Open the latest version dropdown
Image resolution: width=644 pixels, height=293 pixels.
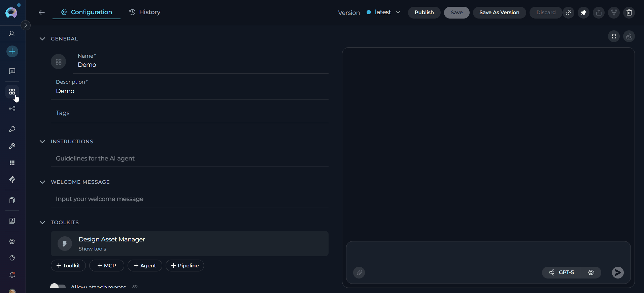[384, 12]
